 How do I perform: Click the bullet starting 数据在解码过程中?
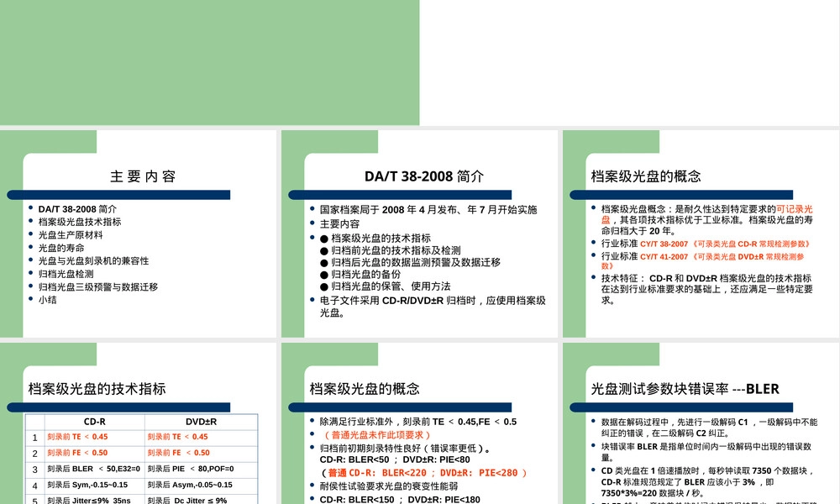click(709, 428)
